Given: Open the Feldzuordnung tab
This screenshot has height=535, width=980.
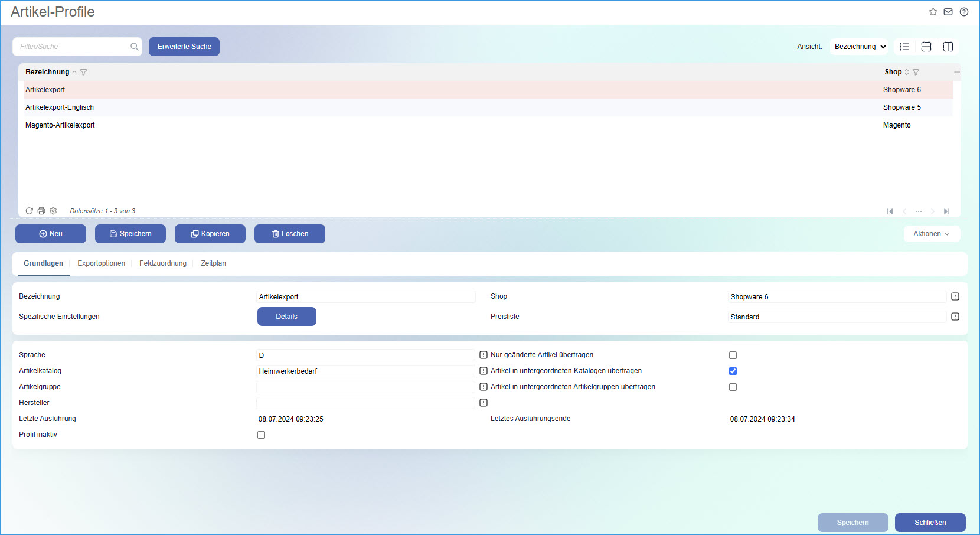Looking at the screenshot, I should pos(162,263).
